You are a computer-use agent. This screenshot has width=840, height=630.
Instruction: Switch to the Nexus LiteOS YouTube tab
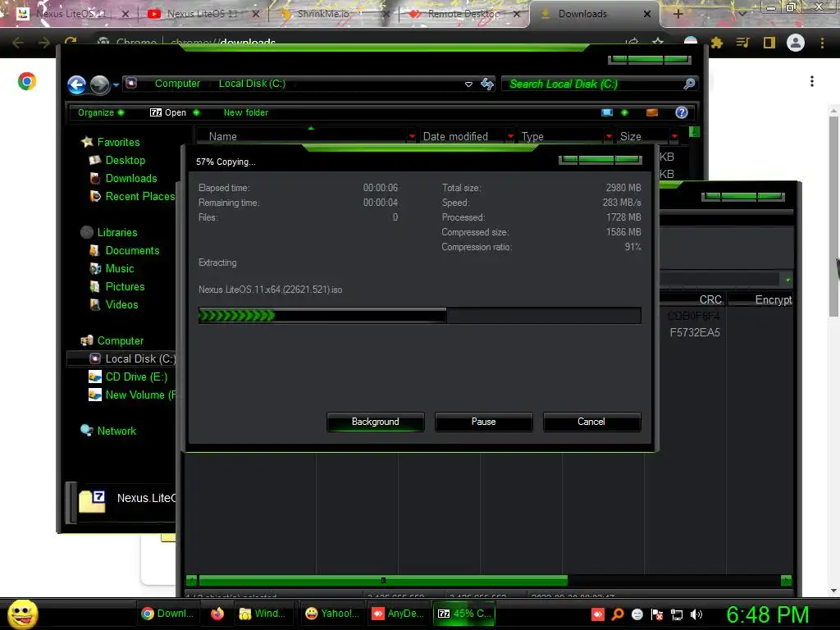pyautogui.click(x=202, y=14)
